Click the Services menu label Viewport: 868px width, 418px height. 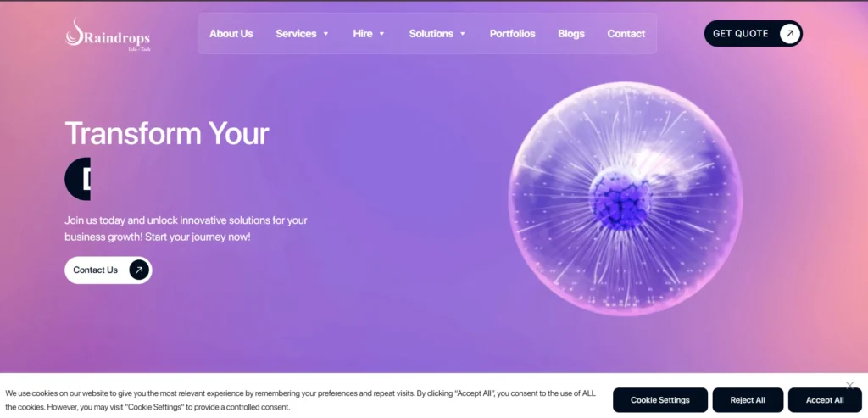[296, 34]
